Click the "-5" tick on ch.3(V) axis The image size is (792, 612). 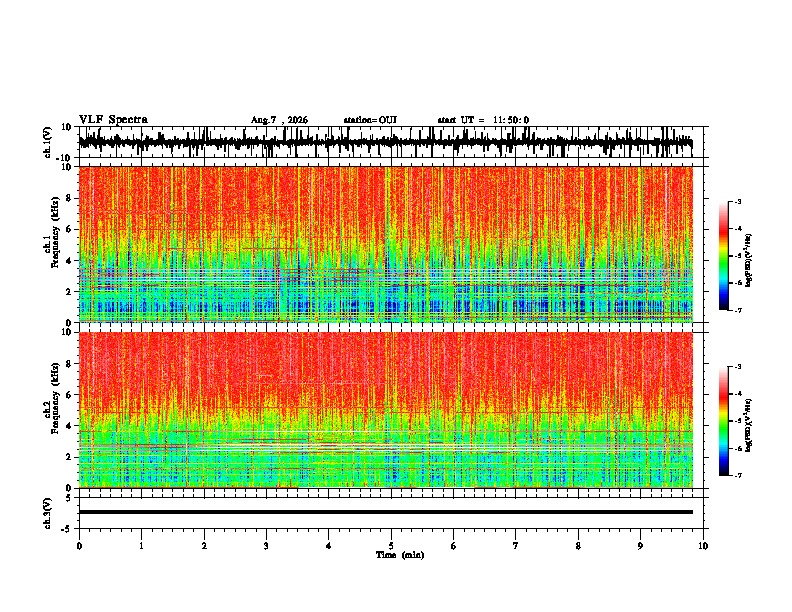coord(67,529)
